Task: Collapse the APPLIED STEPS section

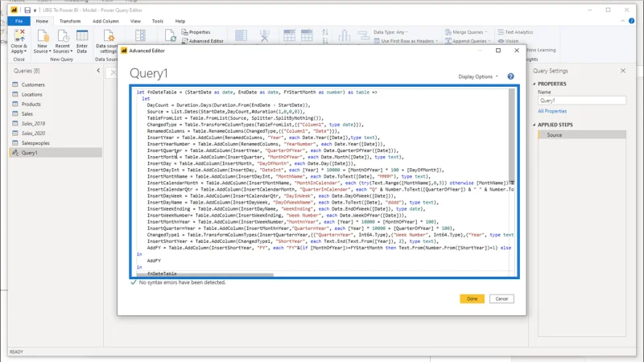Action: (535, 125)
